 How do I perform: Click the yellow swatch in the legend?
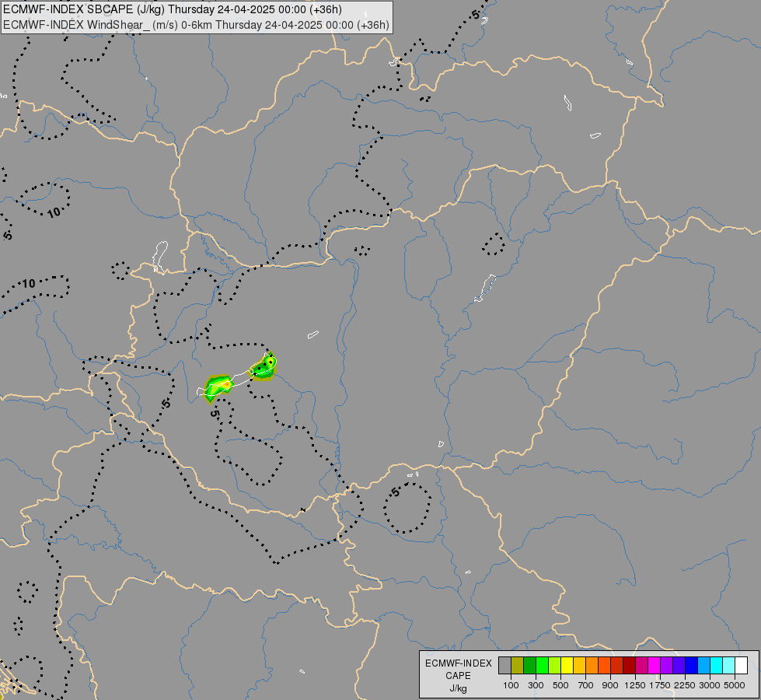(x=567, y=666)
